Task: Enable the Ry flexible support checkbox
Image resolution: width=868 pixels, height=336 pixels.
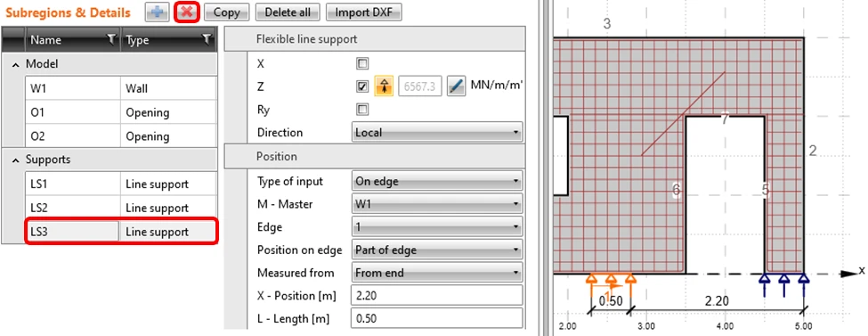Action: point(362,110)
